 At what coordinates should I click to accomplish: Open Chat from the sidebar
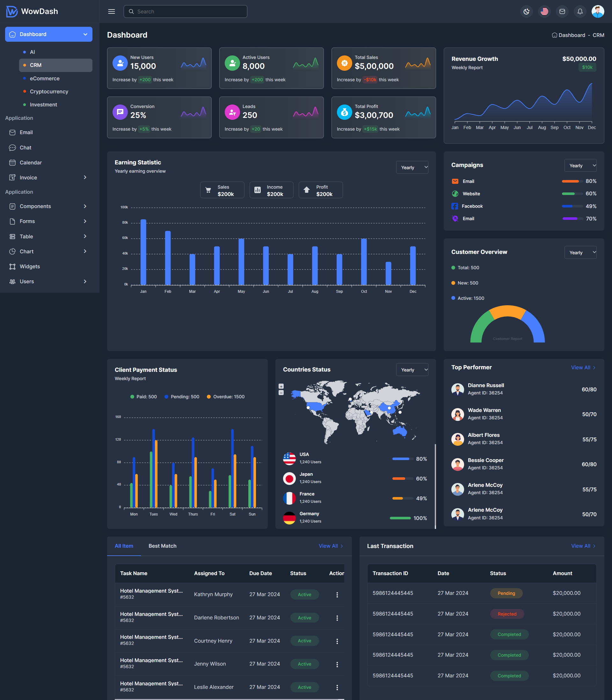(24, 148)
